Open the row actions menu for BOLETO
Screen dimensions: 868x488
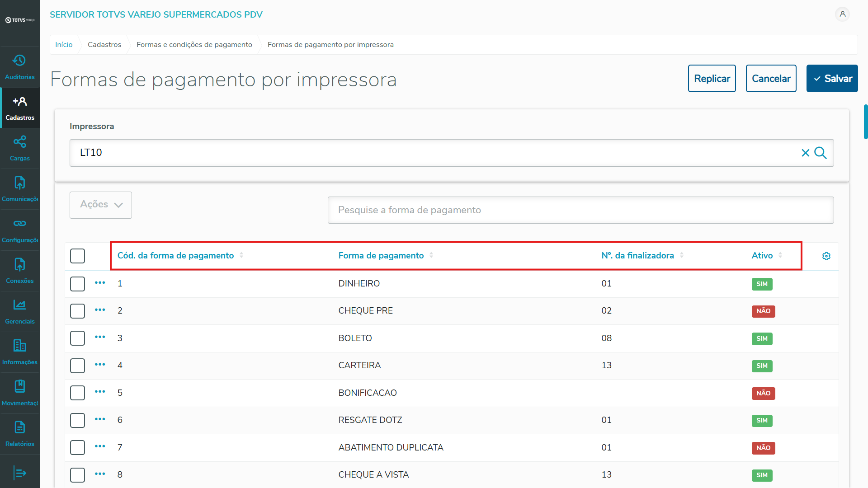pyautogui.click(x=100, y=338)
